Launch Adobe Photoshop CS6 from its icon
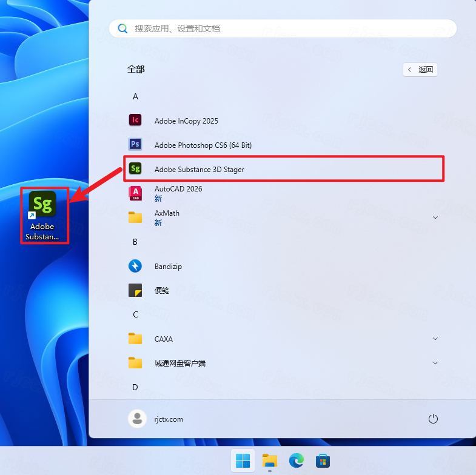Image resolution: width=476 pixels, height=475 pixels. pos(135,145)
